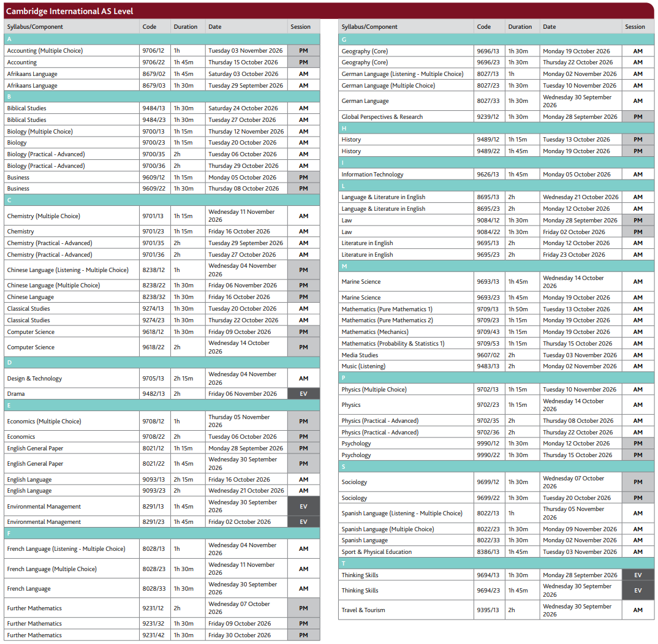This screenshot has height=644, width=658.
Task: Select the Thinking Skills 9694/13 EV cell
Action: point(638,575)
